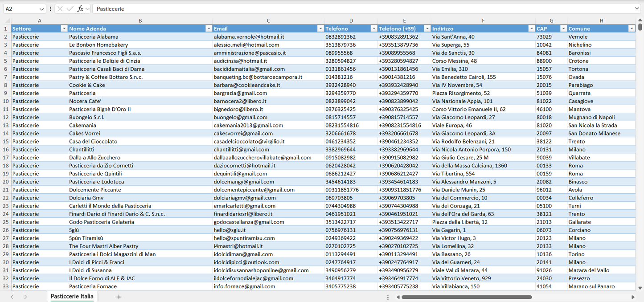Select row 1 header number

pyautogui.click(x=6, y=29)
